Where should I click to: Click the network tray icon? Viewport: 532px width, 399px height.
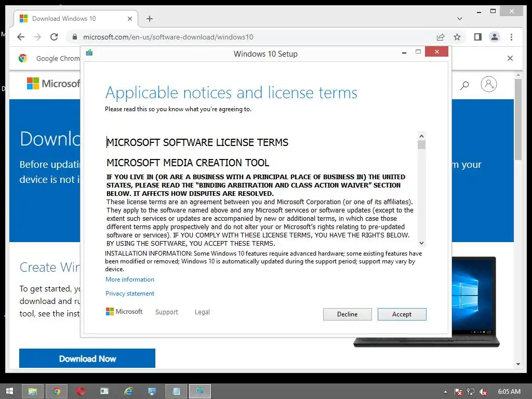471,392
